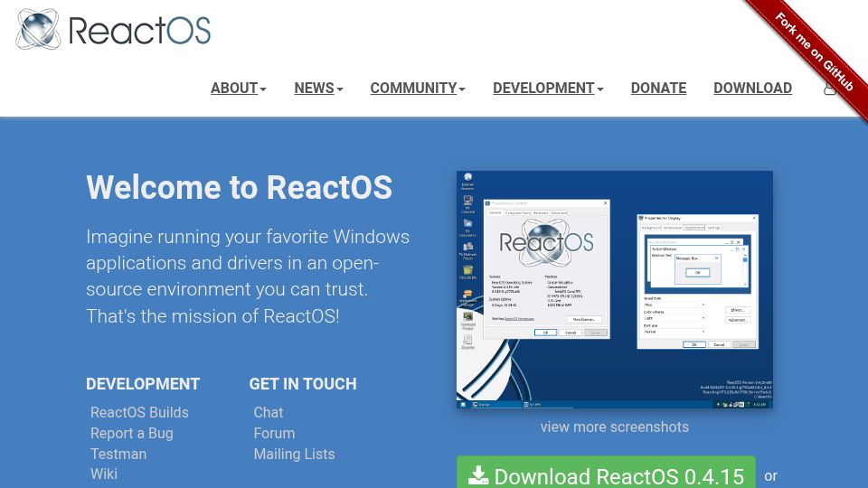Go to the Testman link

coord(118,455)
